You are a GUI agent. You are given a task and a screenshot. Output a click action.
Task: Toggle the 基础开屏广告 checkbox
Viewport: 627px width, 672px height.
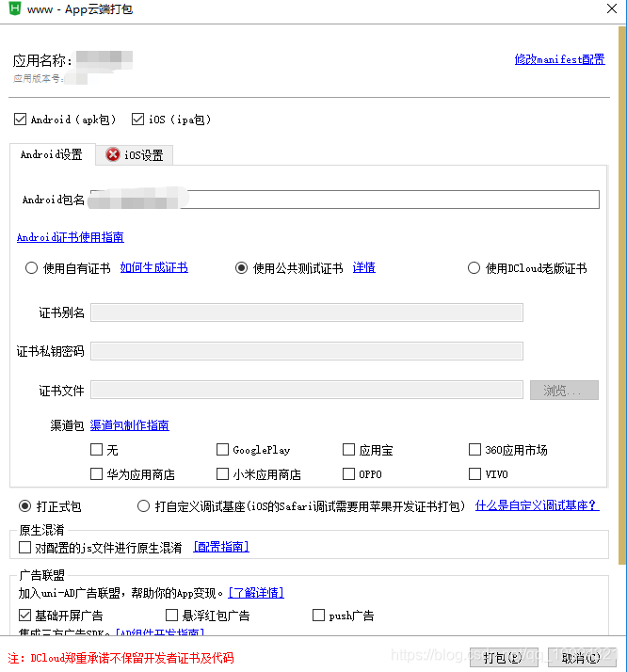coord(24,616)
